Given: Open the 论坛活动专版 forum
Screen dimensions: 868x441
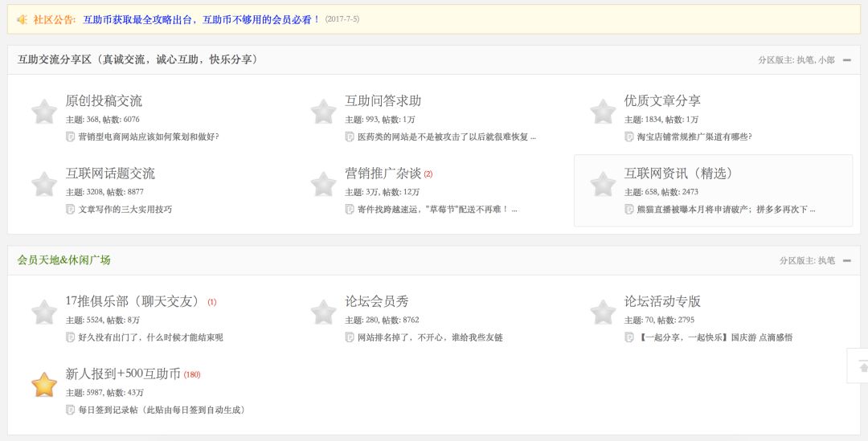Looking at the screenshot, I should coord(662,301).
